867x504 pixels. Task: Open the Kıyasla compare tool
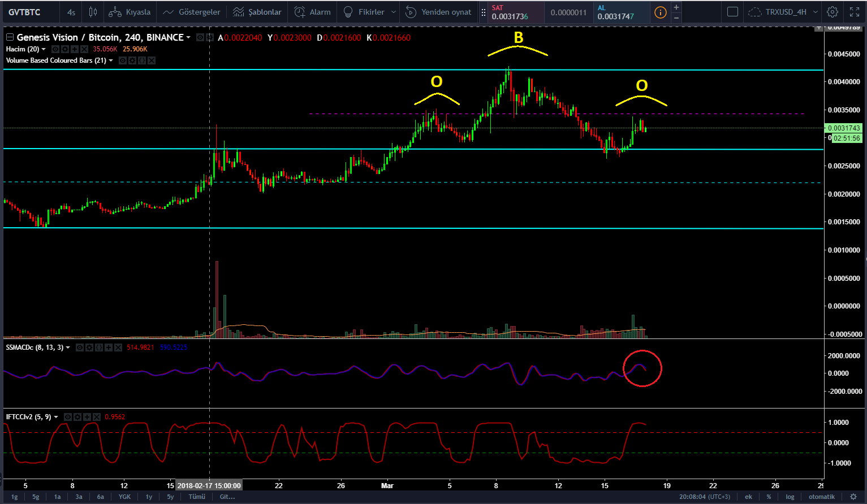point(130,12)
